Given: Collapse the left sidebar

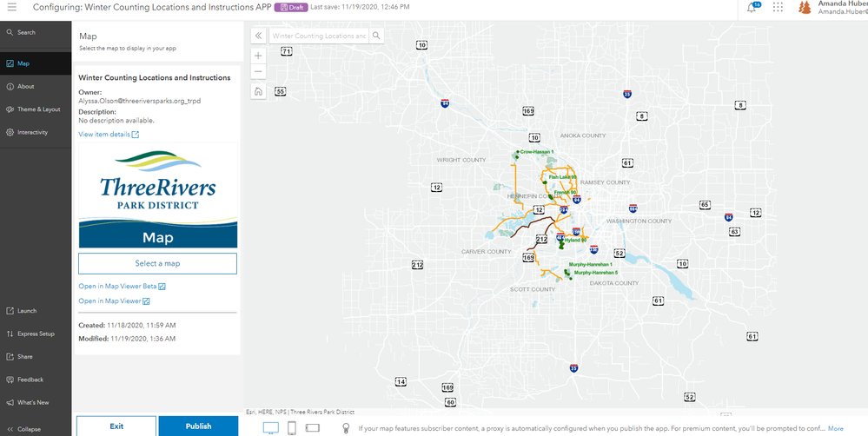Looking at the screenshot, I should [36, 429].
